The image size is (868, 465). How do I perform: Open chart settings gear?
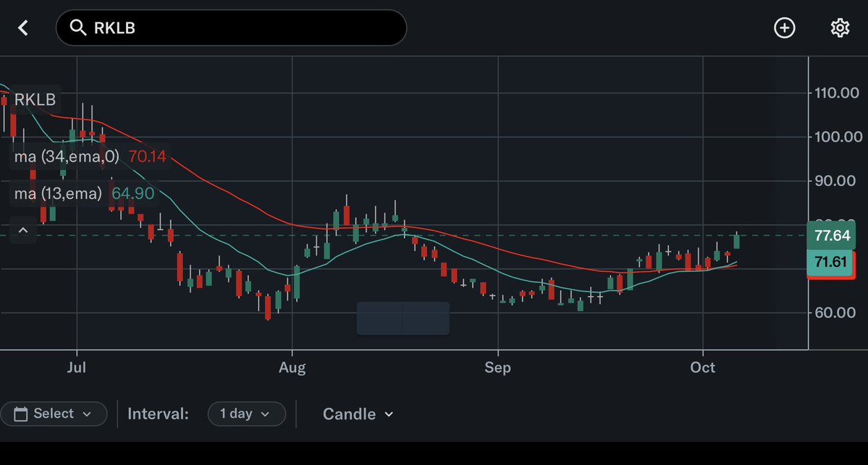click(840, 27)
